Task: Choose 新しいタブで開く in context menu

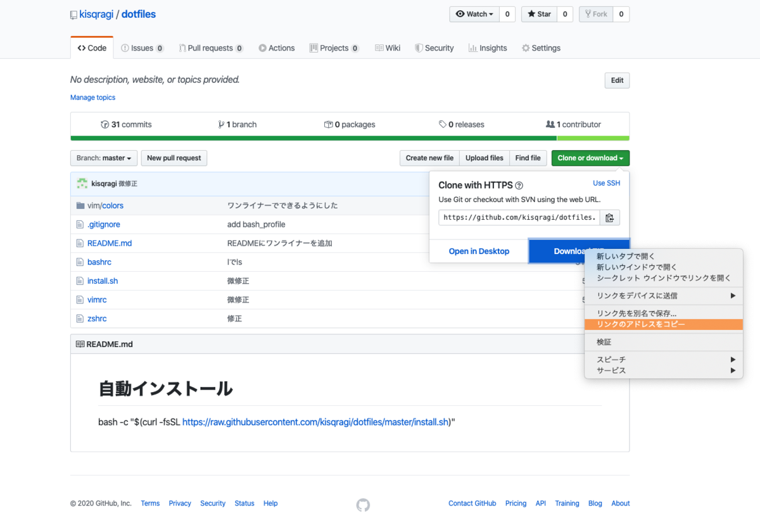Action: (664, 256)
